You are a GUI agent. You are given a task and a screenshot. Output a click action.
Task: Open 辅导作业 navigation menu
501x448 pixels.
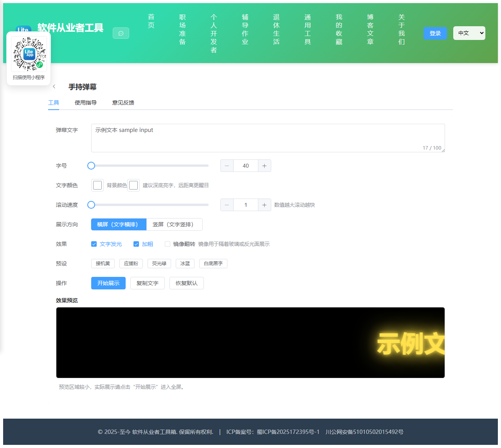(x=245, y=29)
